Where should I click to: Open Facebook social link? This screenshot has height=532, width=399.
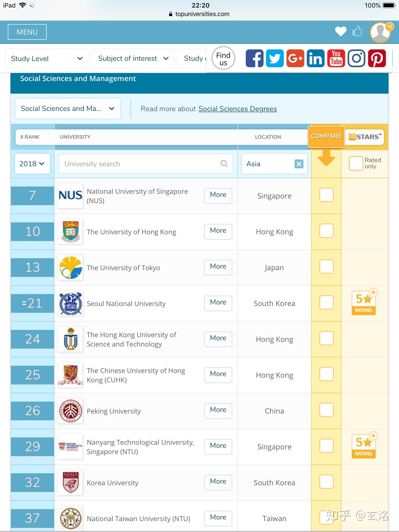254,58
